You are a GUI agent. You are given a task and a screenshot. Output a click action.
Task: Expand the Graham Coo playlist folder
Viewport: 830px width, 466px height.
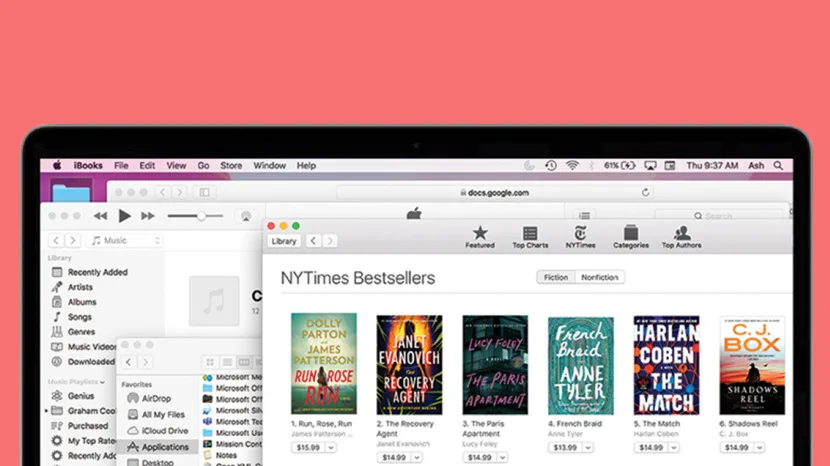point(47,411)
